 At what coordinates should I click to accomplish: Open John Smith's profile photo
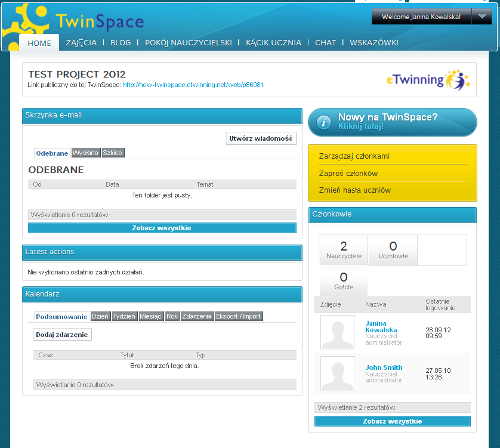(337, 373)
